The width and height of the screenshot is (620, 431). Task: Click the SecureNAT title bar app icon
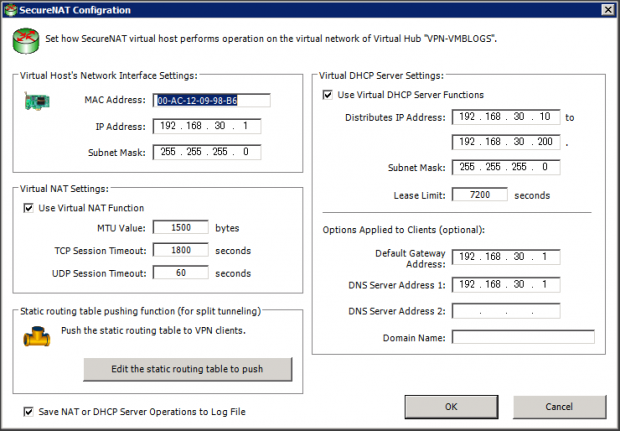[x=11, y=10]
